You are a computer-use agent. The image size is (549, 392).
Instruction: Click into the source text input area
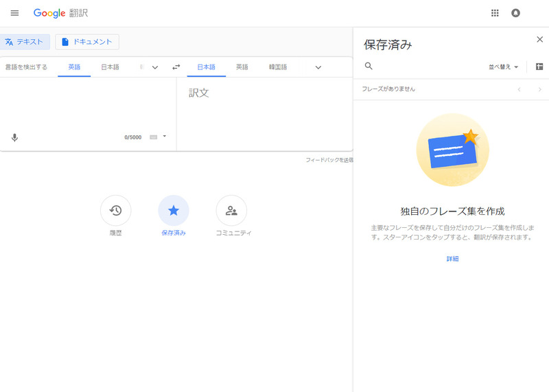click(x=88, y=104)
